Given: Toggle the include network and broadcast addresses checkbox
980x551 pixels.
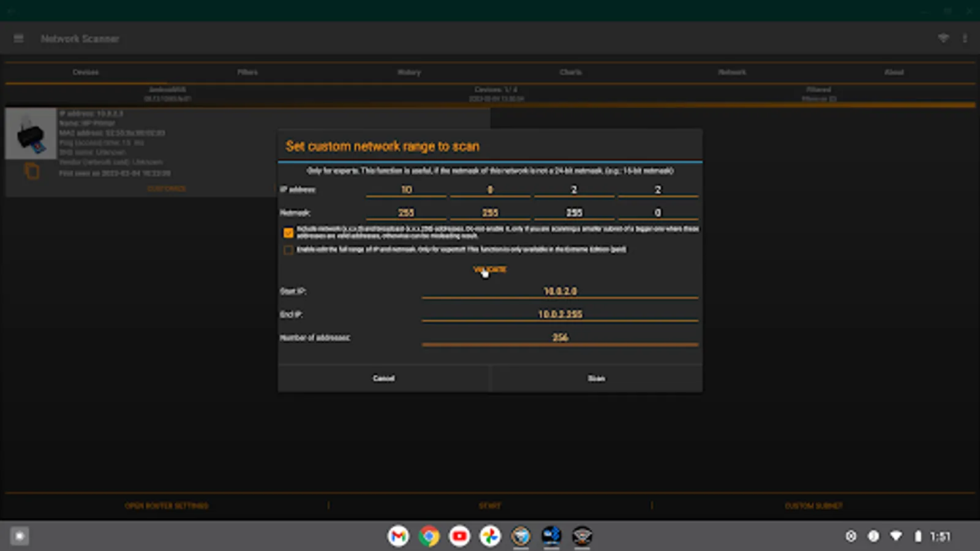Looking at the screenshot, I should point(288,233).
